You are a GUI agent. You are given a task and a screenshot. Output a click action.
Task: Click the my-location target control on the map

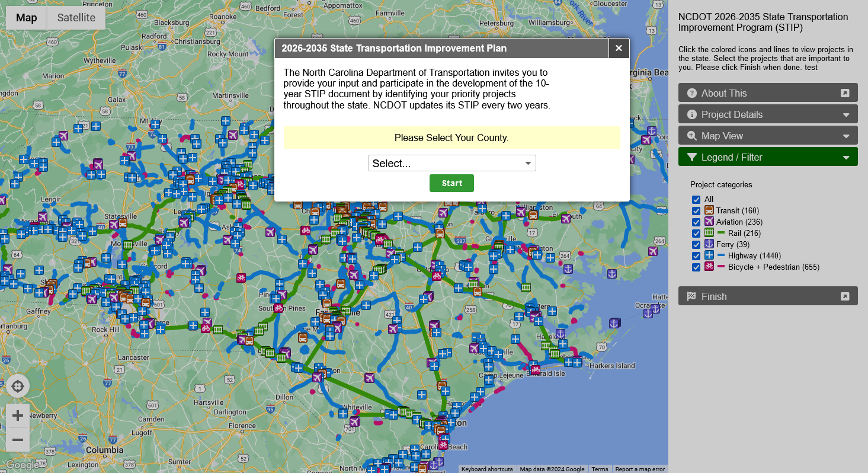coord(18,386)
